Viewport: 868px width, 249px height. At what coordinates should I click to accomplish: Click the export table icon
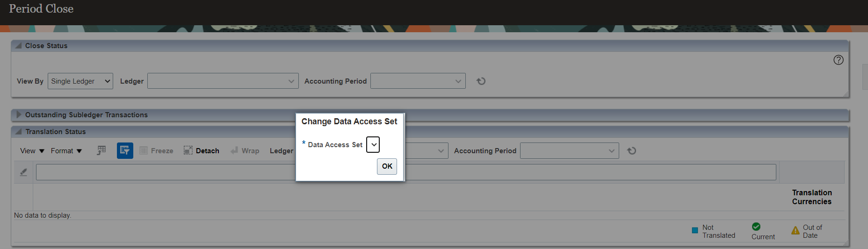click(x=101, y=150)
